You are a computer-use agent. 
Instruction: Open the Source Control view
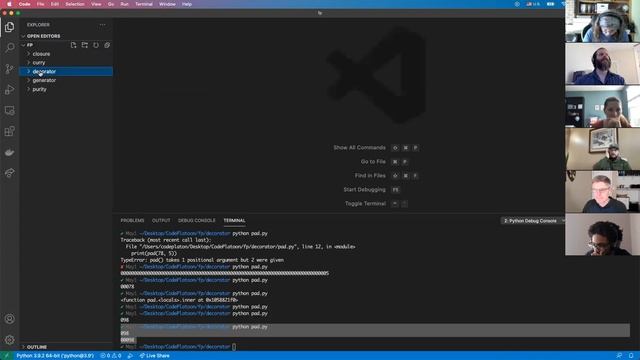(9, 69)
